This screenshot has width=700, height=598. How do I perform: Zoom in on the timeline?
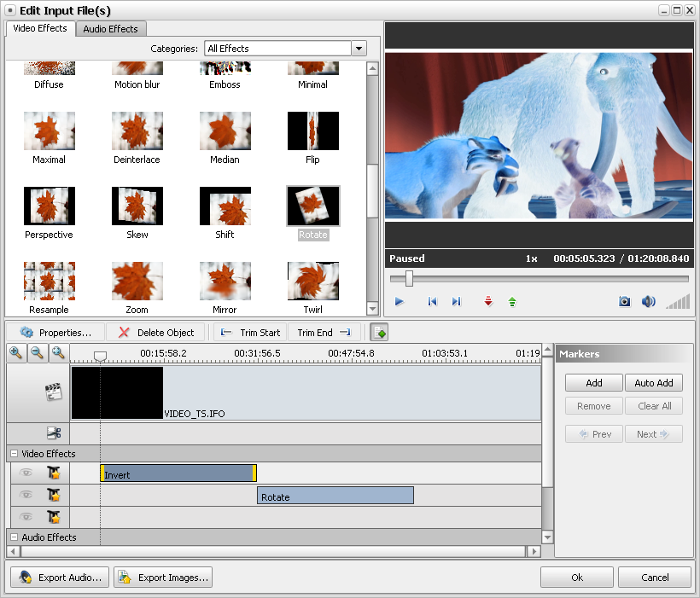(16, 353)
